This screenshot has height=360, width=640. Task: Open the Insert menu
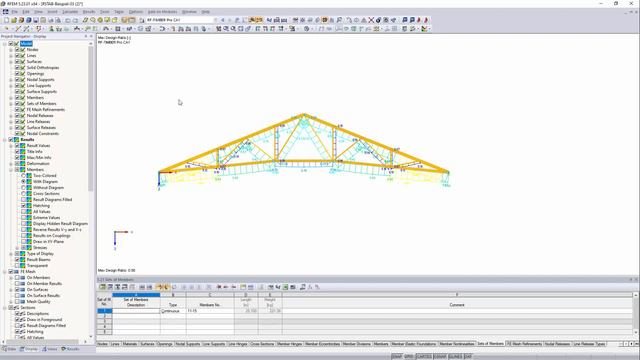(52, 12)
